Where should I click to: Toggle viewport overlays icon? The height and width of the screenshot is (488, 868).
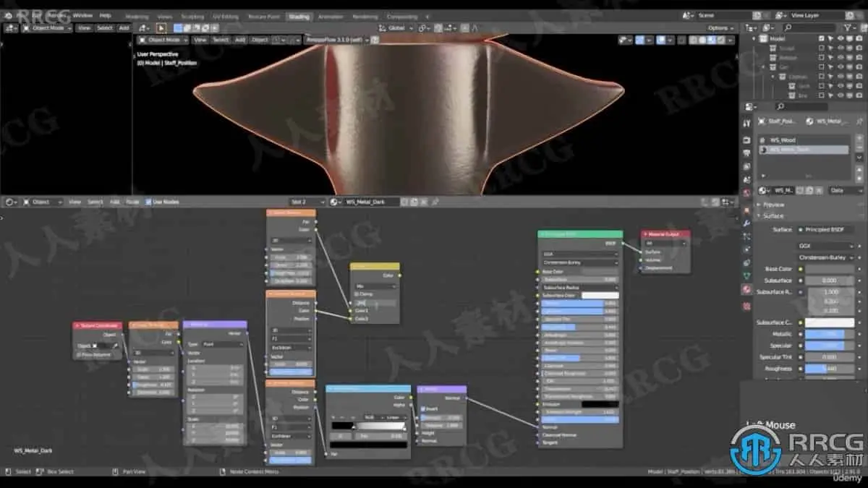[660, 40]
